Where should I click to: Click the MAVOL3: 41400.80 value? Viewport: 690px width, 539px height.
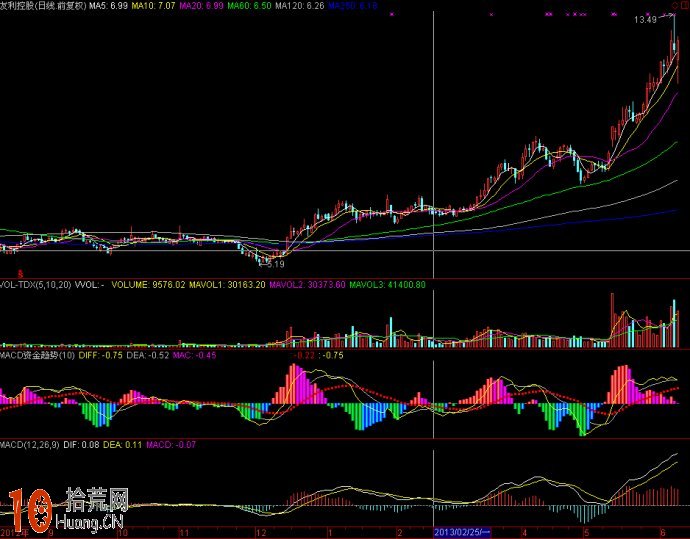point(387,285)
